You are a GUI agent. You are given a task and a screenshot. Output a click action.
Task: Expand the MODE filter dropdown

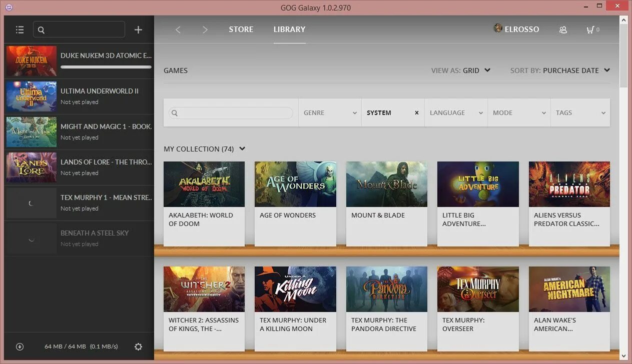(519, 113)
